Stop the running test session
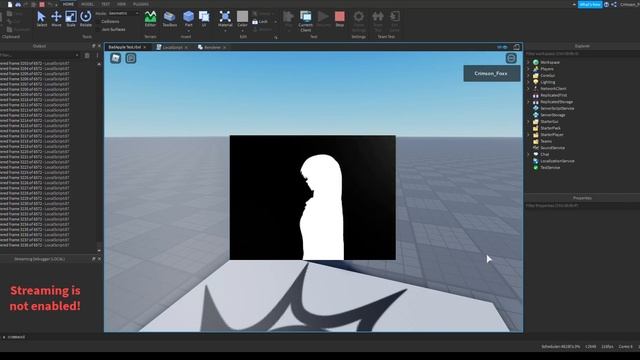This screenshot has width=640, height=360. (340, 19)
